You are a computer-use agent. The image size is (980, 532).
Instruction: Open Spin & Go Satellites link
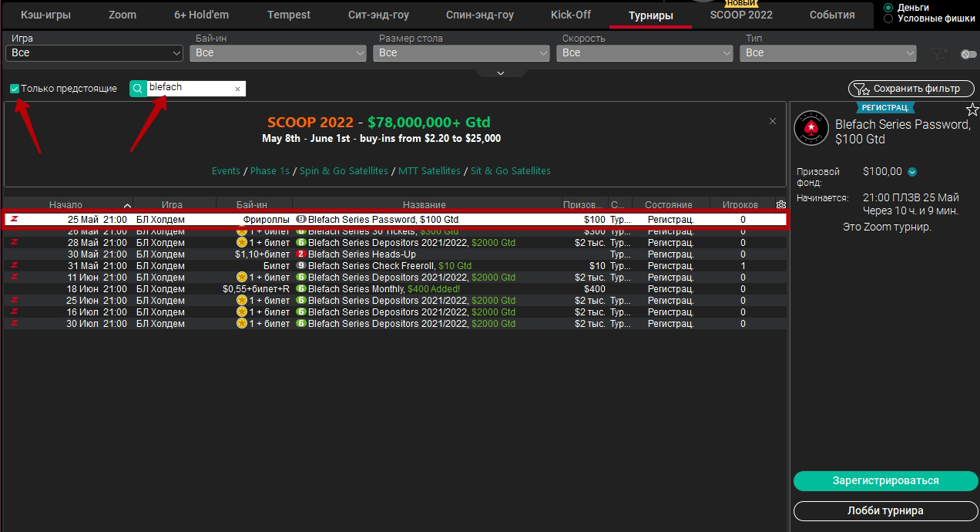[x=344, y=171]
